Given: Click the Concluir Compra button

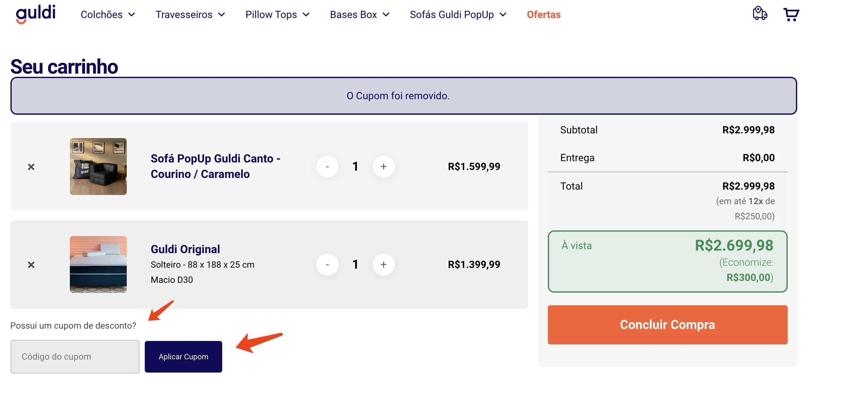Looking at the screenshot, I should click(667, 325).
